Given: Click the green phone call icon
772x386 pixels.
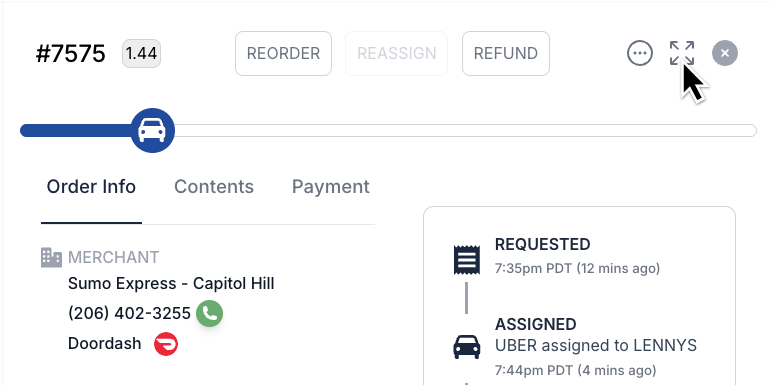Looking at the screenshot, I should 209,314.
